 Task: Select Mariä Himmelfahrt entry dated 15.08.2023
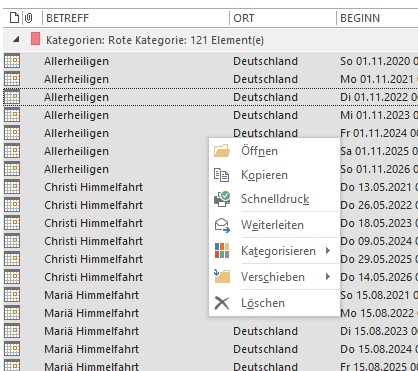(x=210, y=331)
